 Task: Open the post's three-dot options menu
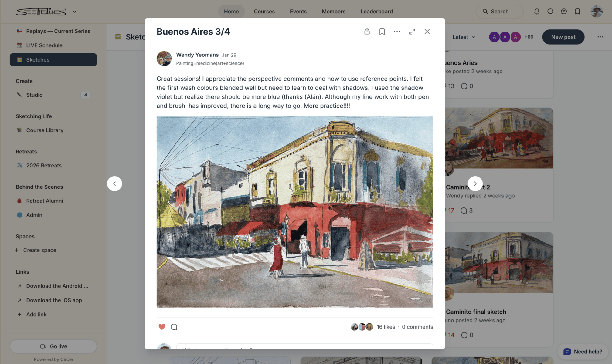[x=397, y=32]
